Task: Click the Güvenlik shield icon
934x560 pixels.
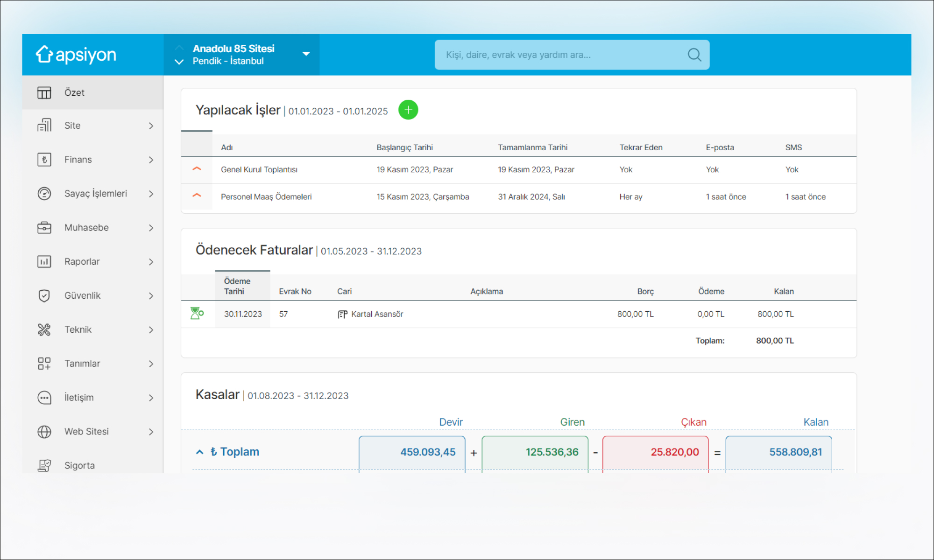Action: click(x=44, y=295)
